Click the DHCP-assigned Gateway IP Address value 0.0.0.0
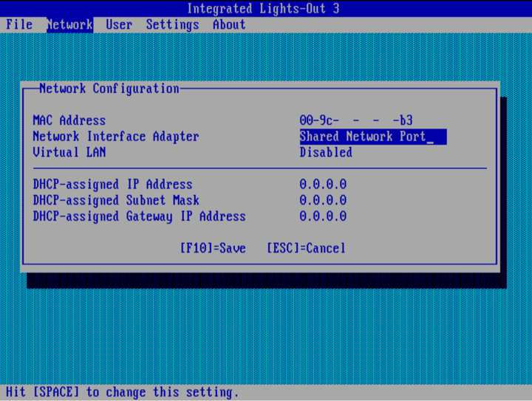Viewport: 532px width, 401px height. tap(323, 216)
